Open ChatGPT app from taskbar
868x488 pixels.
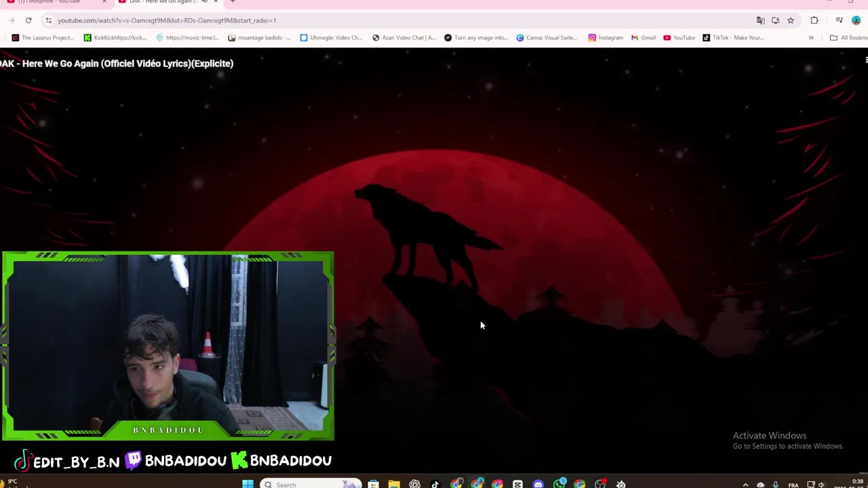(414, 484)
